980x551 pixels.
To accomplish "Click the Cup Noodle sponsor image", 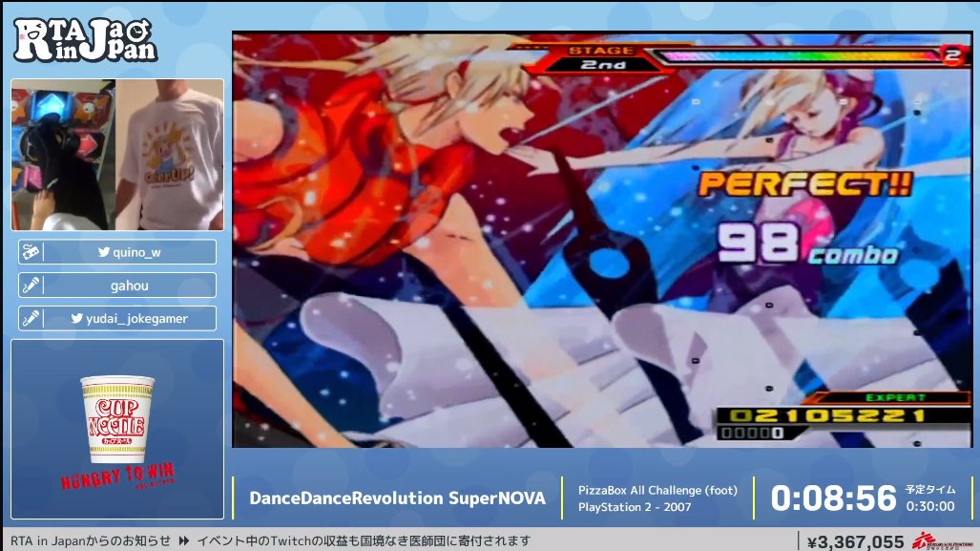I will coord(117,419).
